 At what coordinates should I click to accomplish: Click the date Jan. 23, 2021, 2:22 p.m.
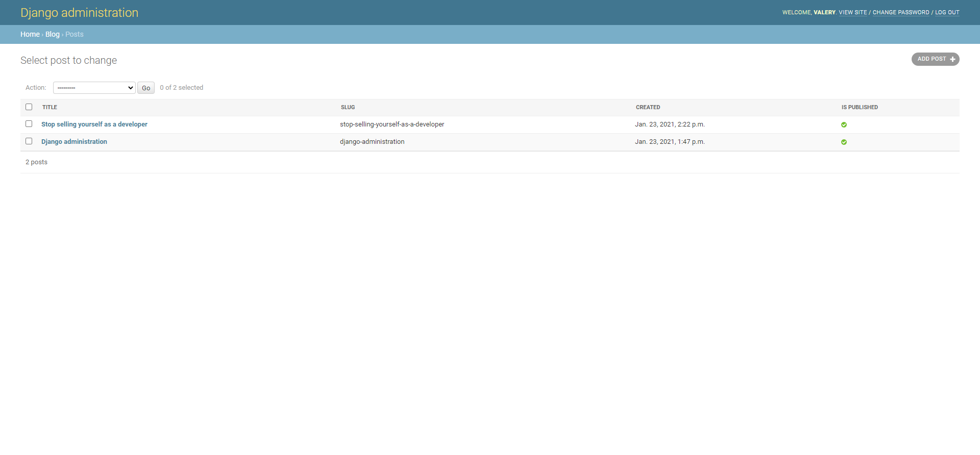(670, 124)
